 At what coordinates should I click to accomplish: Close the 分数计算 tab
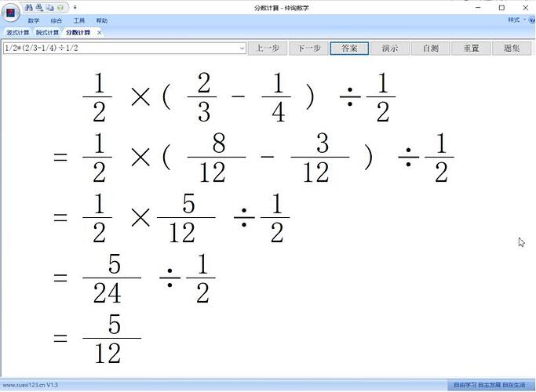(x=99, y=32)
